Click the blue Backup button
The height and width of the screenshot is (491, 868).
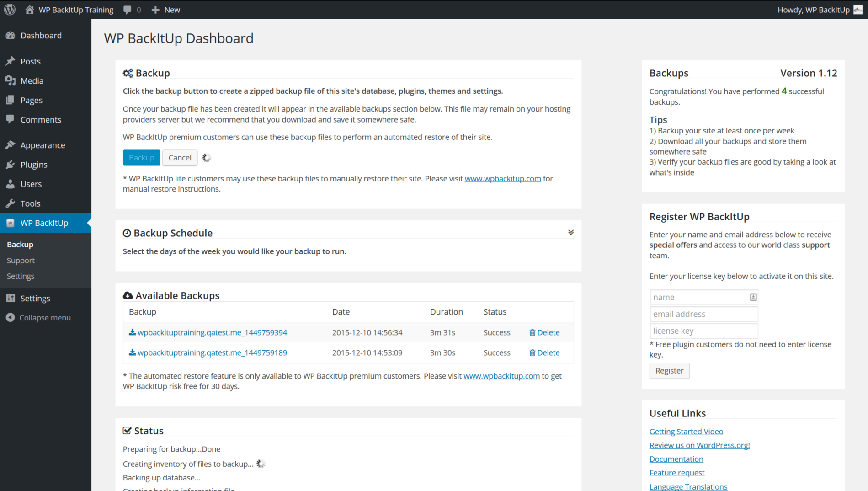(x=141, y=158)
